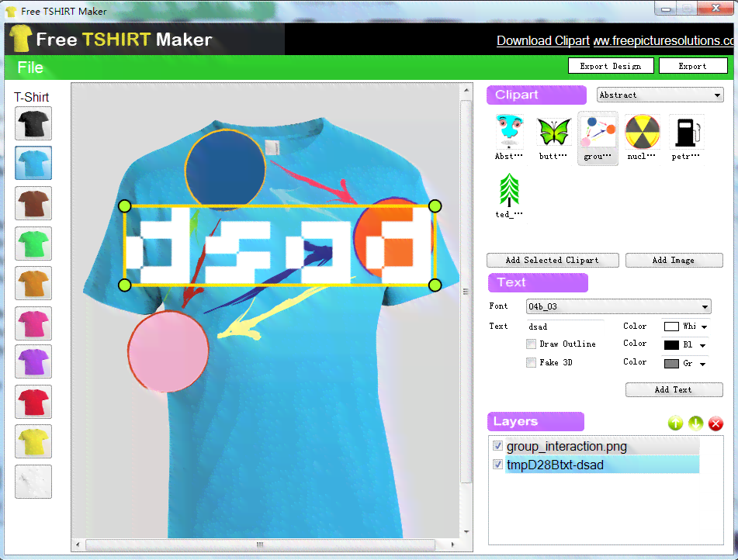Viewport: 738px width, 560px height.
Task: Pick the butterfly clipart
Action: point(553,138)
